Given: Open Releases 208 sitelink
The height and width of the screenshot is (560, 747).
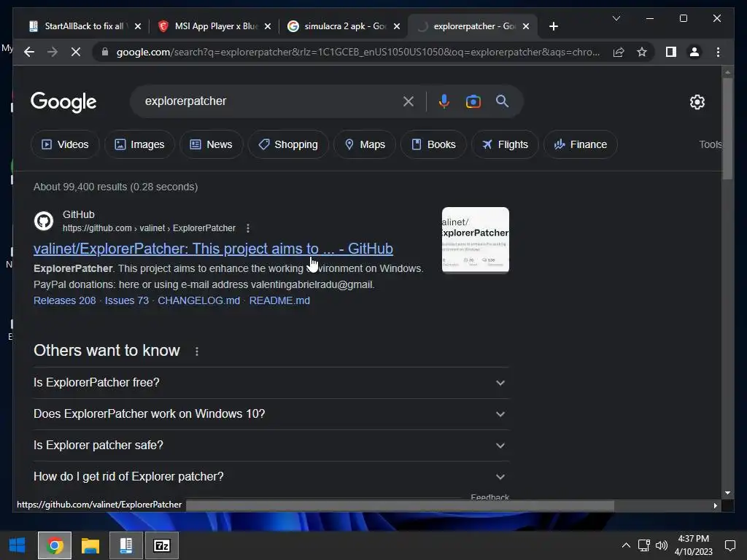Looking at the screenshot, I should [64, 300].
